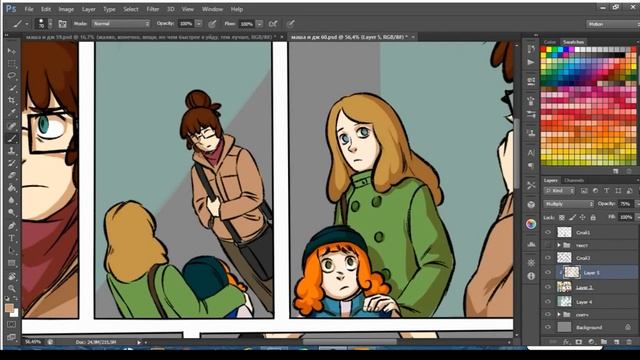Open the tool preset picker arrow
Screen dimensions: 640x360
click(27, 24)
